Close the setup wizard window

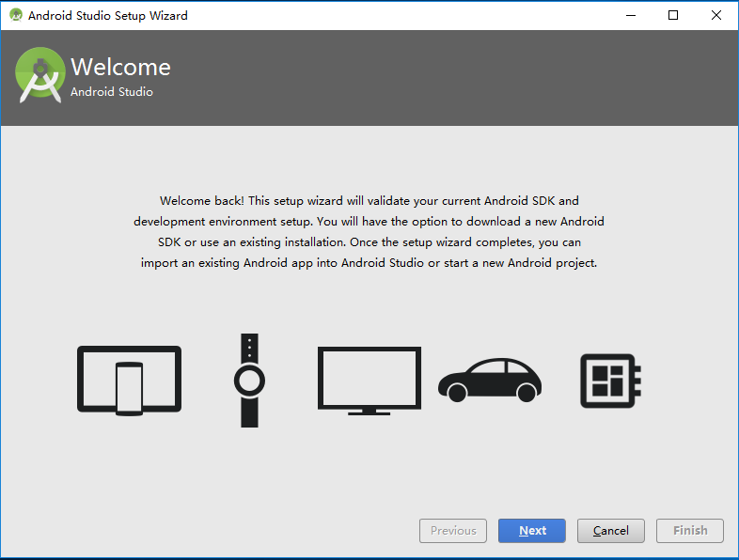tap(715, 16)
